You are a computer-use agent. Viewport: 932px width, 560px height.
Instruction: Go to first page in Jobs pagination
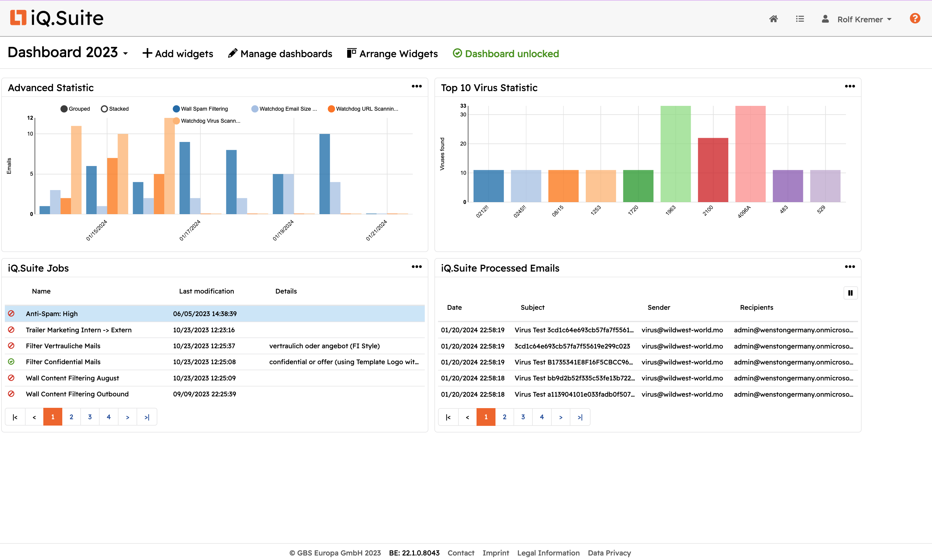tap(15, 417)
